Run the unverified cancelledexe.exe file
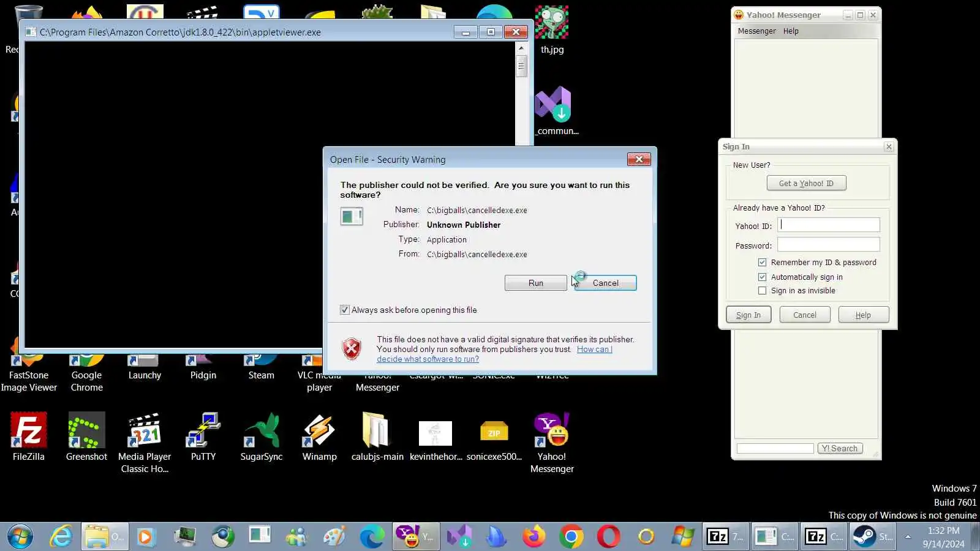The height and width of the screenshot is (551, 980). [536, 283]
